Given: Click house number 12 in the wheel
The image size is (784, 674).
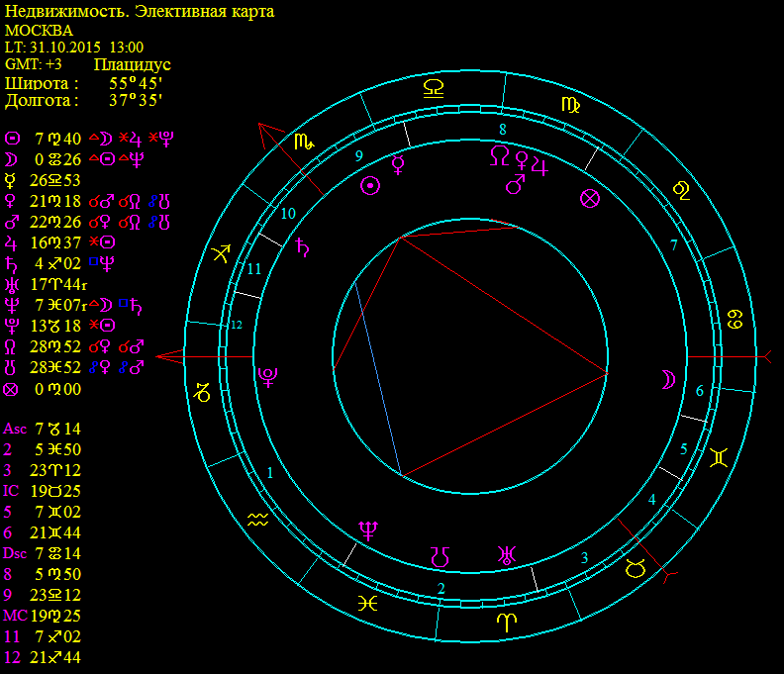Looking at the screenshot, I should pos(237,325).
